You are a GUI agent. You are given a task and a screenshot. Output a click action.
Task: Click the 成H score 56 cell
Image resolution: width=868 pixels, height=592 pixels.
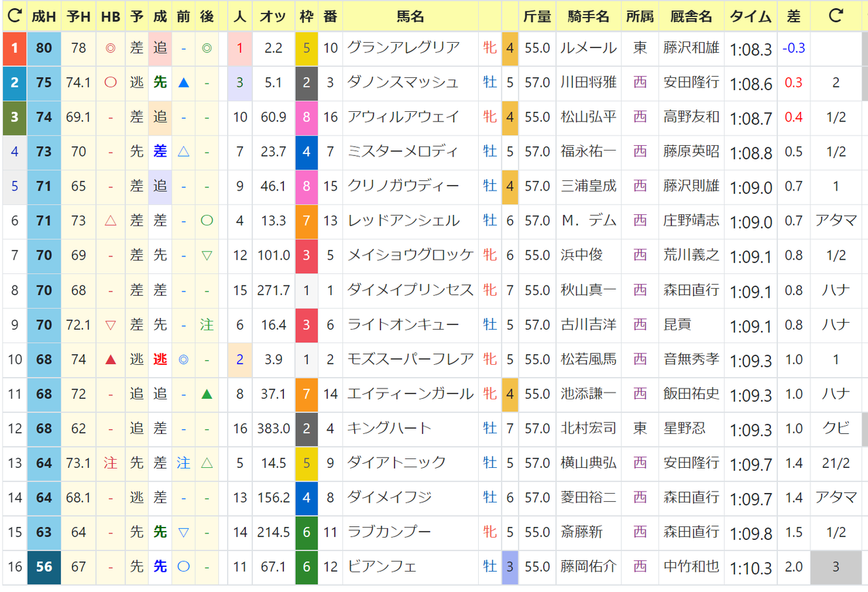pyautogui.click(x=44, y=568)
